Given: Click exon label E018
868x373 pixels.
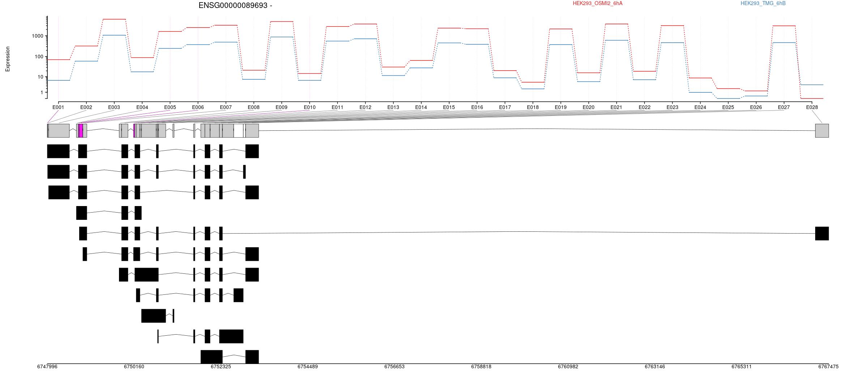Looking at the screenshot, I should 533,107.
